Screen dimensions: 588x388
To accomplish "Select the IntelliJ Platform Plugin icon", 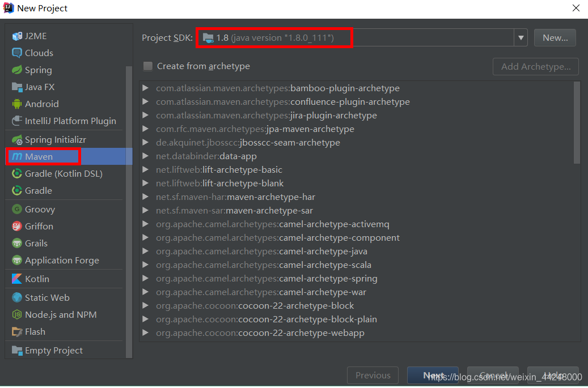I will tap(17, 121).
